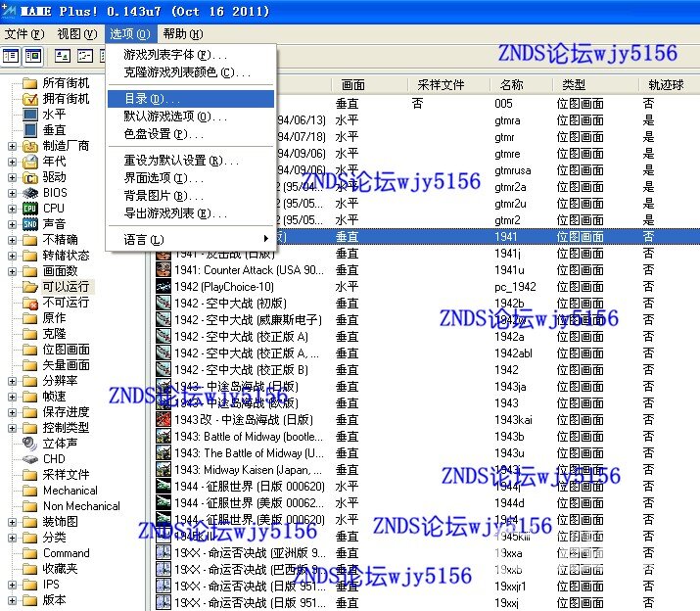700x611 pixels.
Task: Click game icon for 1943: Battle of Midway bootleg
Action: [163, 436]
